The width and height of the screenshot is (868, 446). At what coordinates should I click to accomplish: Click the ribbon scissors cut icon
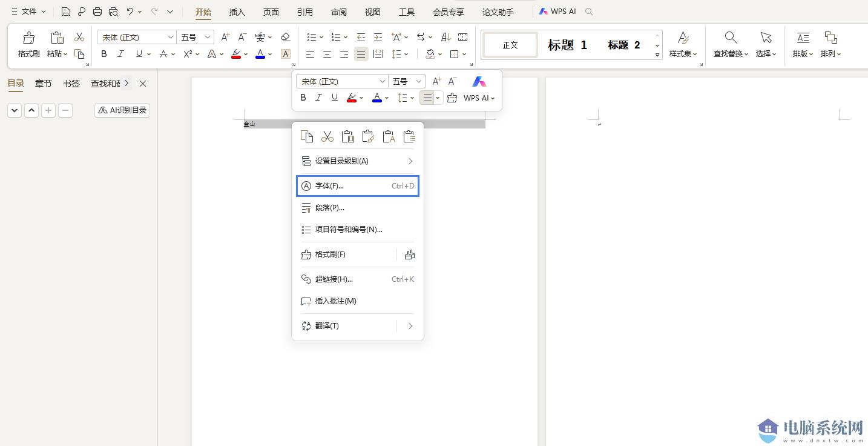point(79,38)
